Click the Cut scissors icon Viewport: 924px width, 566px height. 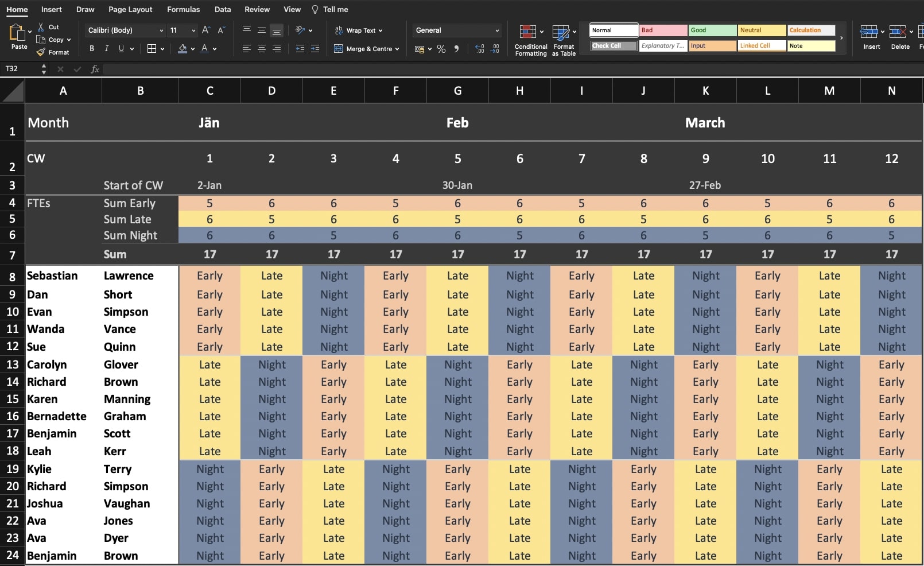tap(41, 27)
